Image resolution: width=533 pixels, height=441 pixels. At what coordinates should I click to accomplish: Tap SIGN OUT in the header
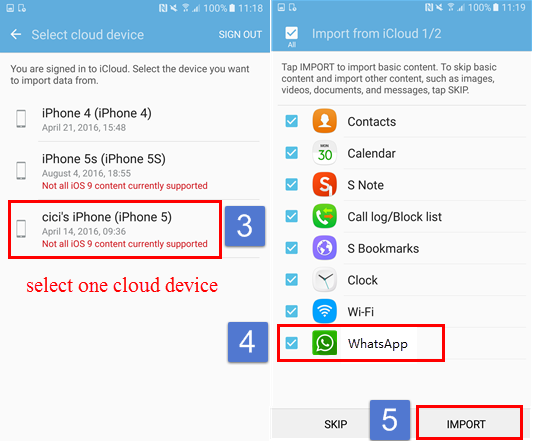pos(240,35)
